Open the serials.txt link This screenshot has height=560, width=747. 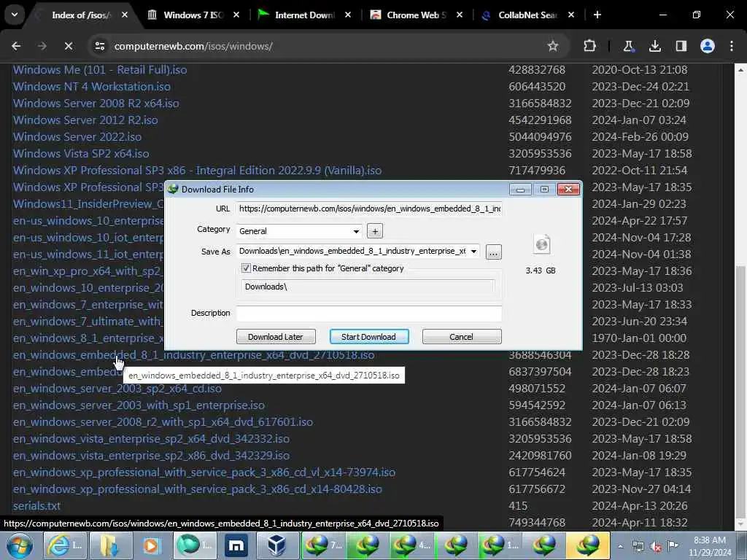[x=36, y=506]
